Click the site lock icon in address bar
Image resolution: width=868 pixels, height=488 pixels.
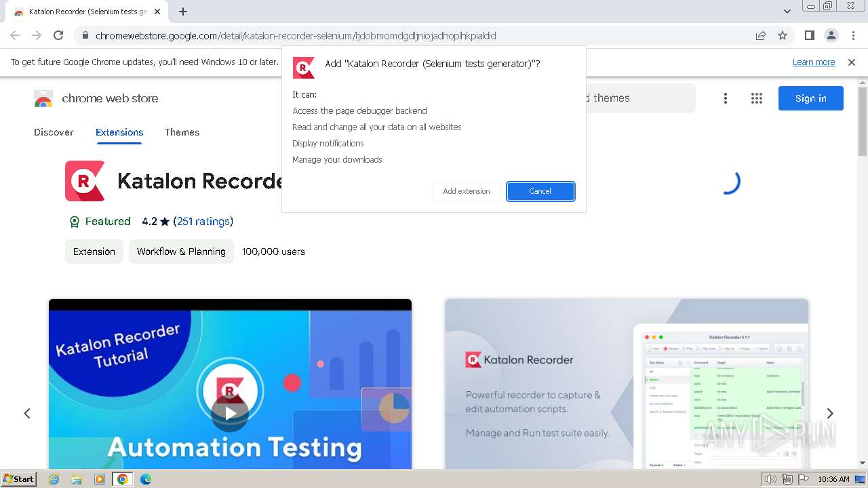click(85, 35)
